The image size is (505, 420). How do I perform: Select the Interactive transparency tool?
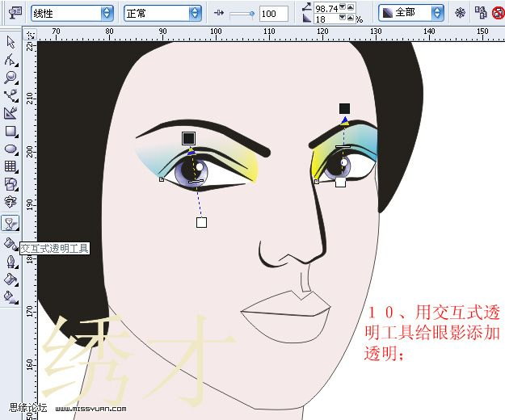click(11, 223)
